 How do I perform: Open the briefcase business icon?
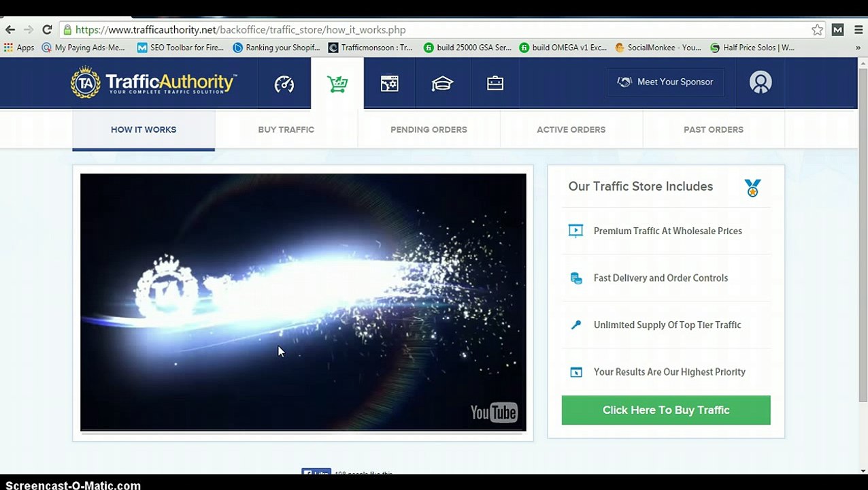pos(495,83)
